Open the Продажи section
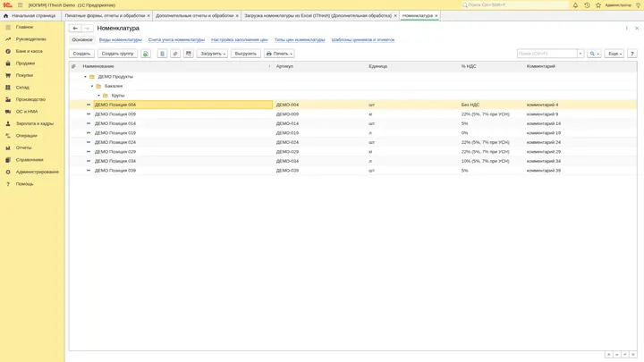 (x=25, y=63)
